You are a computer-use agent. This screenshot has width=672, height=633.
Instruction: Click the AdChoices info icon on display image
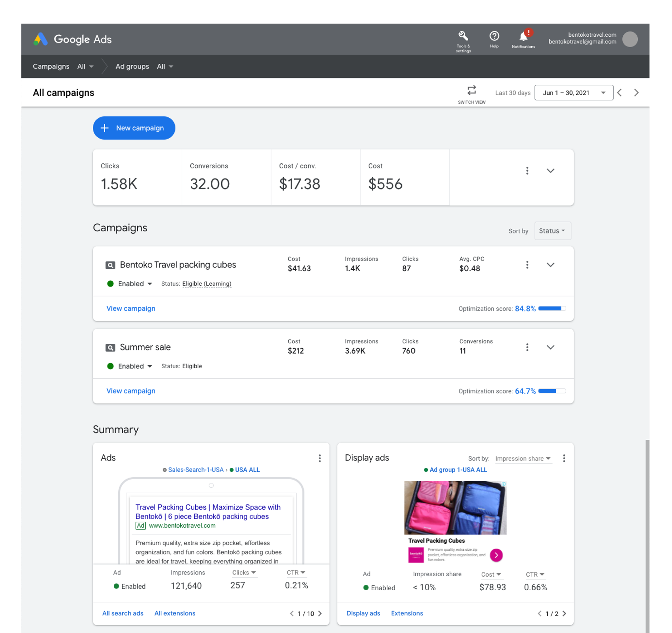(x=504, y=484)
